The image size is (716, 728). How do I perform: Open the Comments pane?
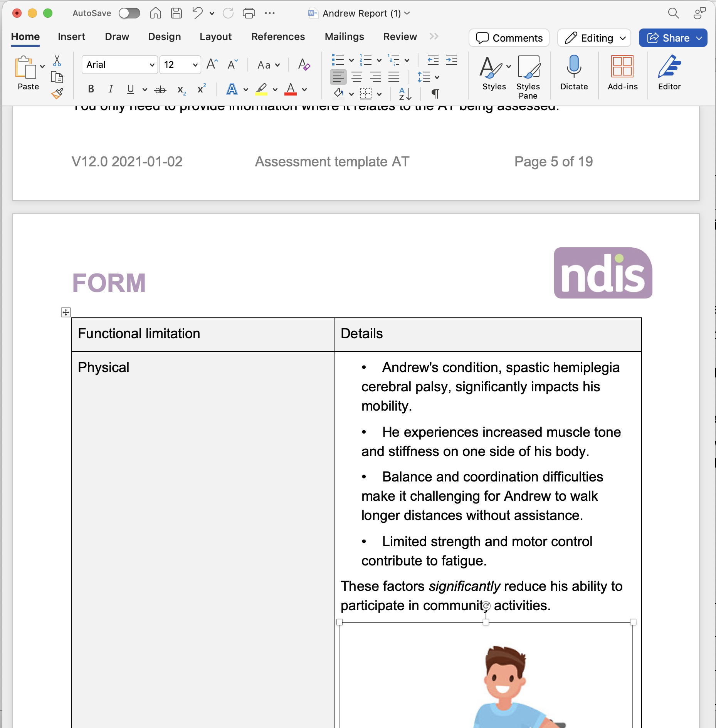(509, 38)
